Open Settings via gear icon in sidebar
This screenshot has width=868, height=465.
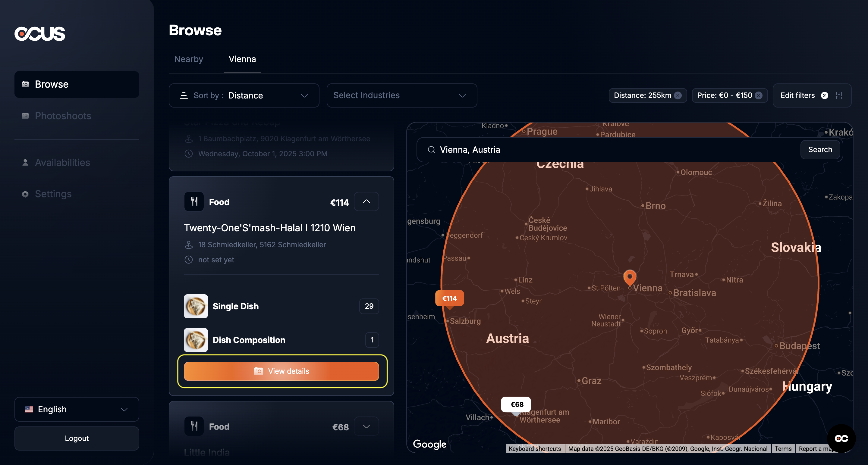tap(25, 194)
